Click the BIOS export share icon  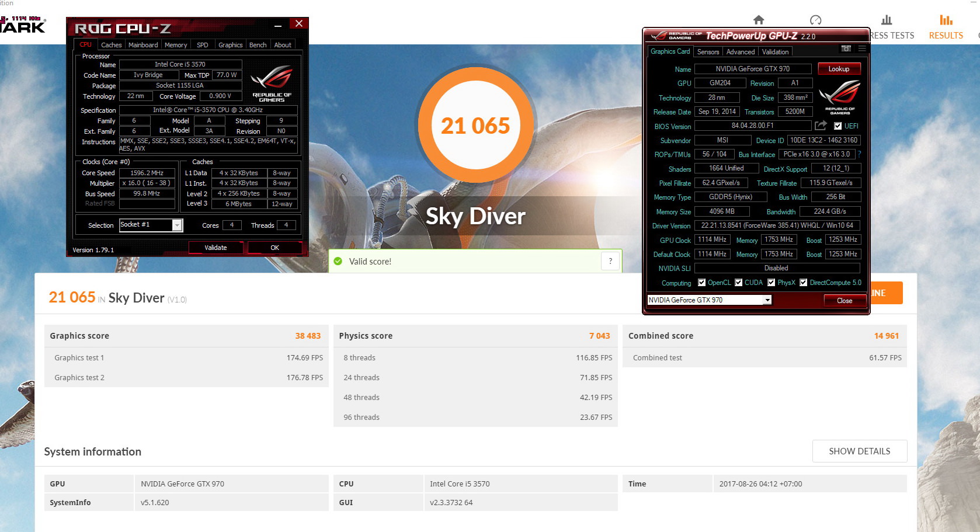tap(821, 126)
